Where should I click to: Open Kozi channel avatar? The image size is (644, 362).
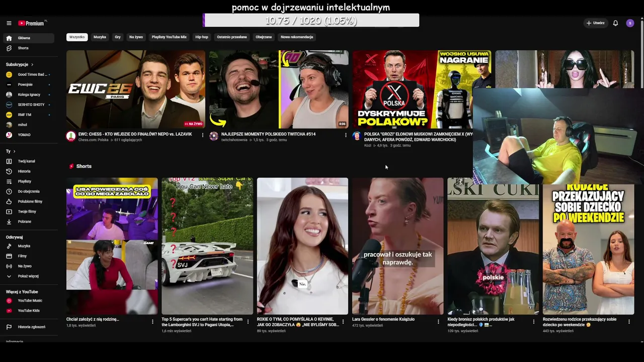357,136
